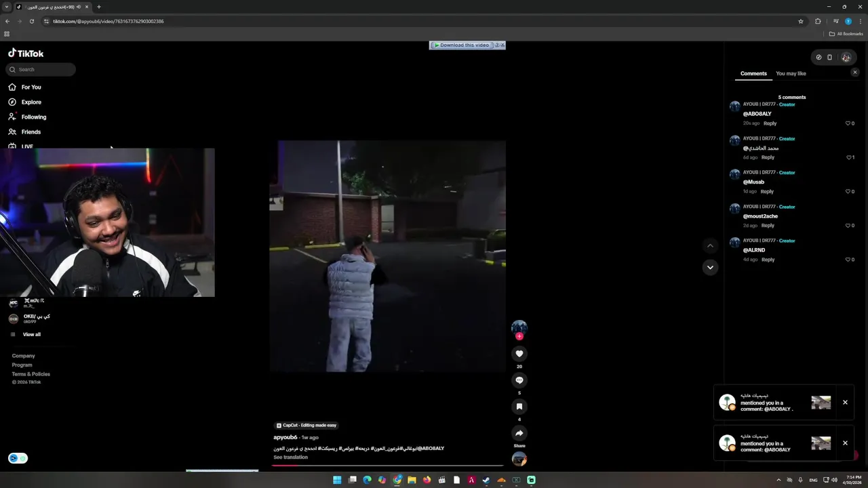868x488 pixels.
Task: Reply to the @ABO8ALY comment
Action: coord(770,123)
